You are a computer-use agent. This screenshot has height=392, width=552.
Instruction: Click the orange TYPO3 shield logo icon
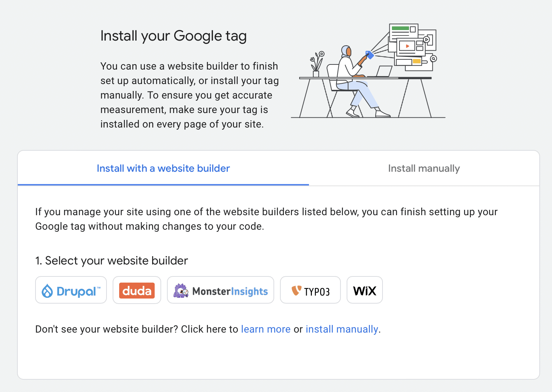pyautogui.click(x=296, y=290)
